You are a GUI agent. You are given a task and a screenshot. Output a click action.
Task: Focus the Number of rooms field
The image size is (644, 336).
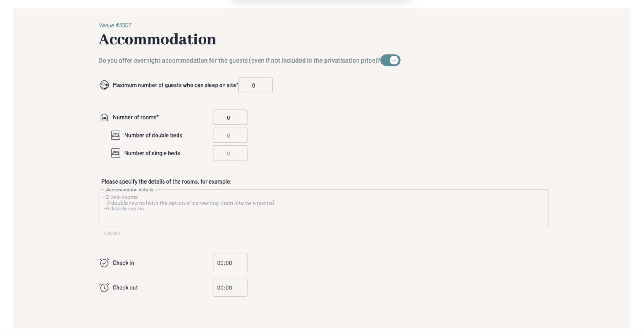pyautogui.click(x=230, y=117)
